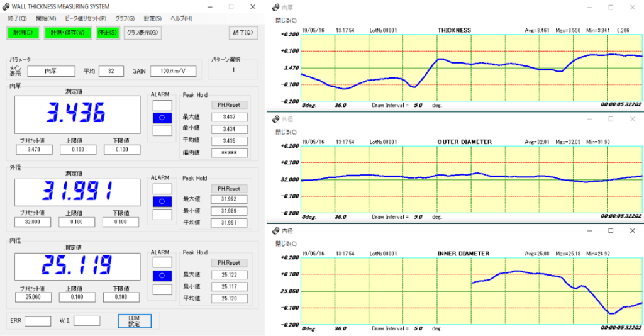Show graphs with the グラフ表示(G) button
The image size is (644, 336).
pos(142,33)
